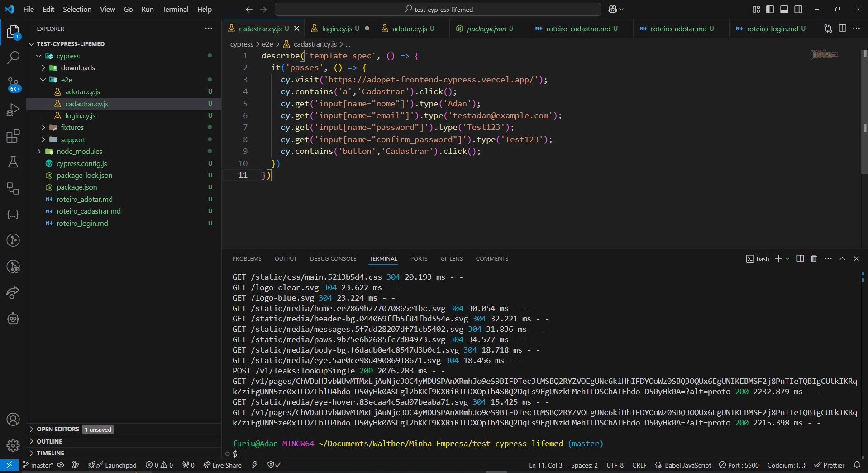
Task: Toggle the Secondary Side Bar layout button
Action: [x=798, y=9]
